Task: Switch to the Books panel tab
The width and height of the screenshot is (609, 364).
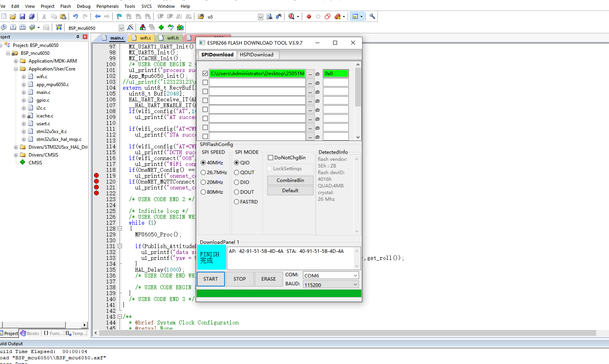Action: (x=30, y=333)
